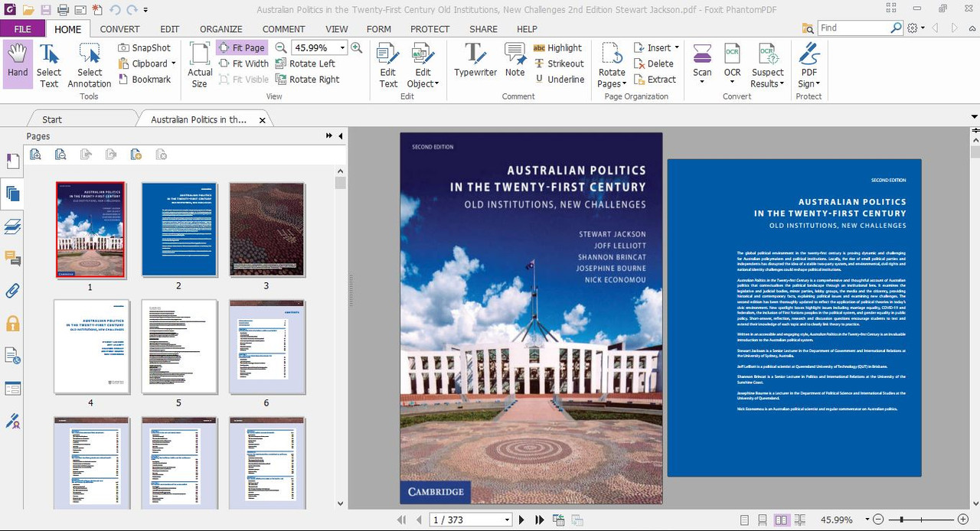Viewport: 980px width, 531px height.
Task: Select the Typewriter tool
Action: (475, 60)
